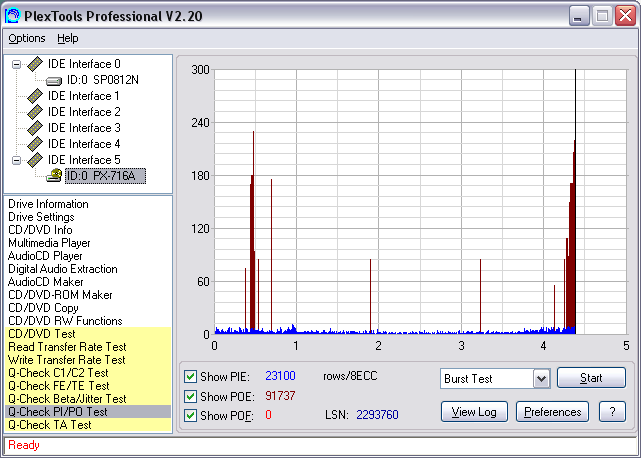
Task: Open the Options menu
Action: (27, 38)
